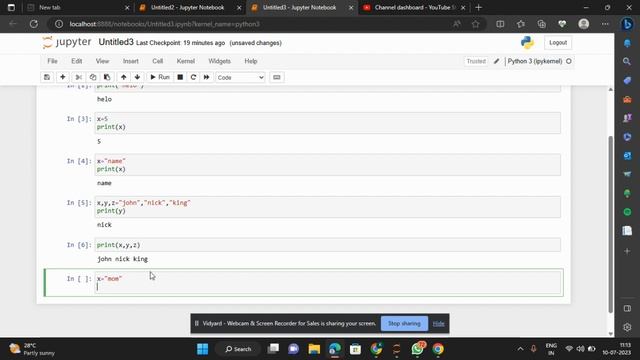Open the cell type Code dropdown
Image resolution: width=640 pixels, height=360 pixels.
click(x=240, y=78)
